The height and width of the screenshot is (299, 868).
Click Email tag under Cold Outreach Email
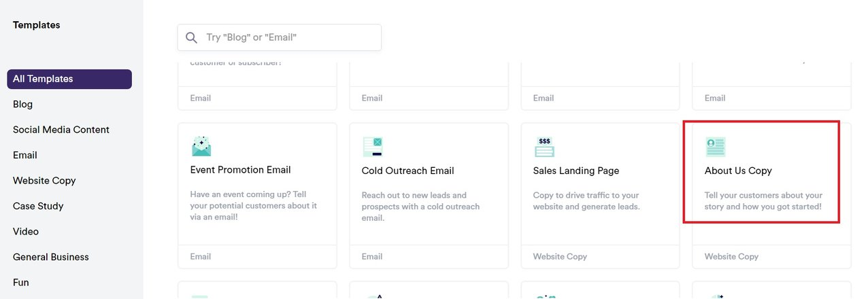click(372, 256)
